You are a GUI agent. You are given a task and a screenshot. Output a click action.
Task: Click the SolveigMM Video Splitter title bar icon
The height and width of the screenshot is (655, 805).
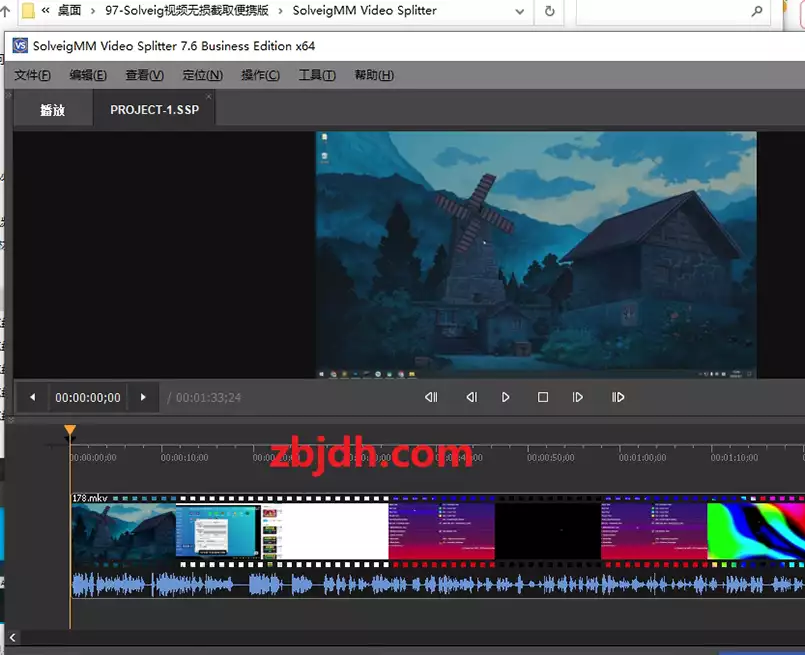(x=20, y=46)
